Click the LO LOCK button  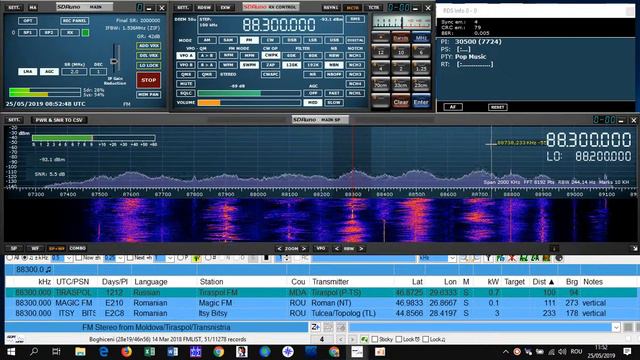tap(149, 65)
